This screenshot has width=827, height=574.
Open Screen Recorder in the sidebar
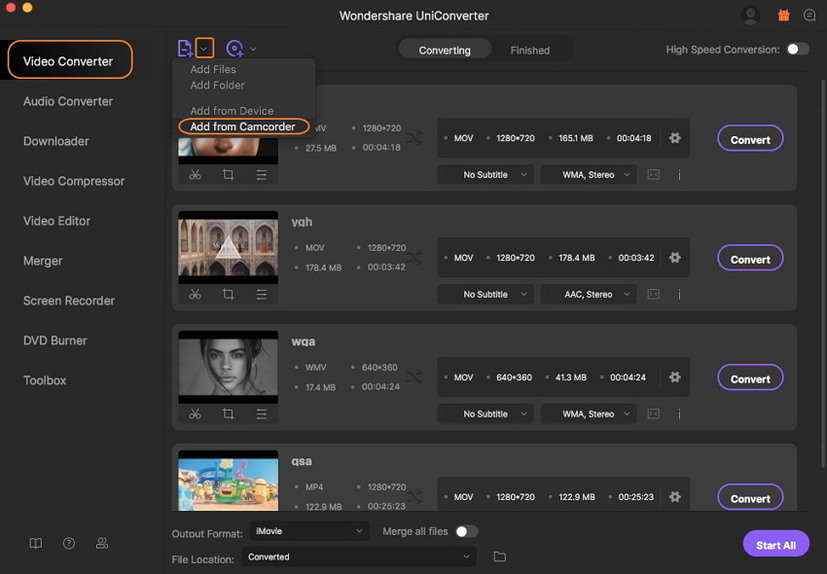[69, 300]
